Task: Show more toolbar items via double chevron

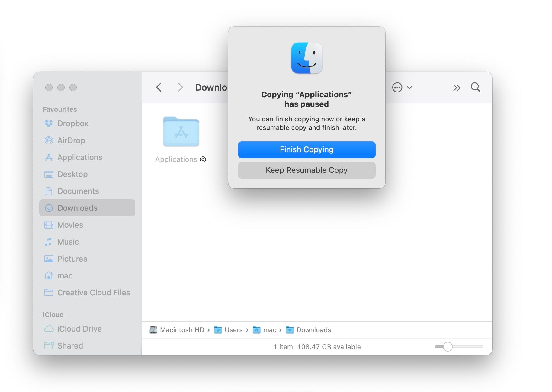Action: (x=457, y=88)
